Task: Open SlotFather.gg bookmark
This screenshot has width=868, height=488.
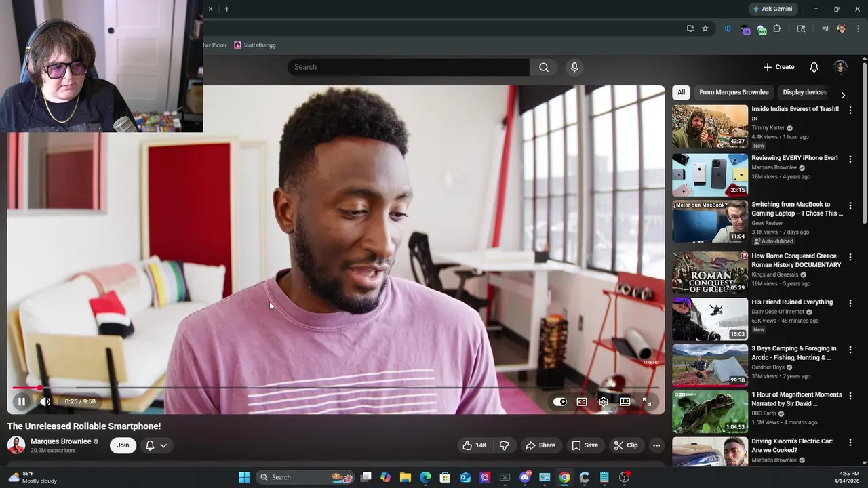Action: point(255,45)
